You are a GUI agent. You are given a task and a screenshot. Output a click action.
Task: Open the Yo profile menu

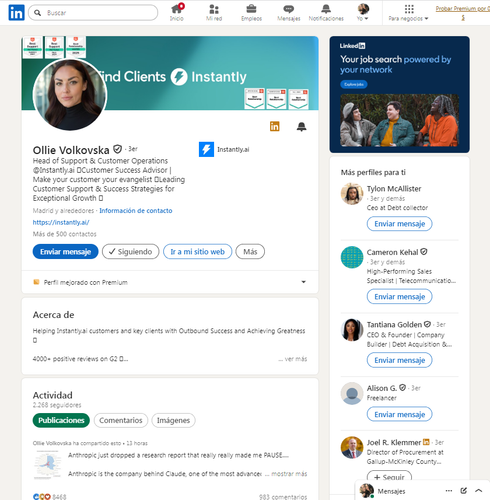(x=363, y=12)
